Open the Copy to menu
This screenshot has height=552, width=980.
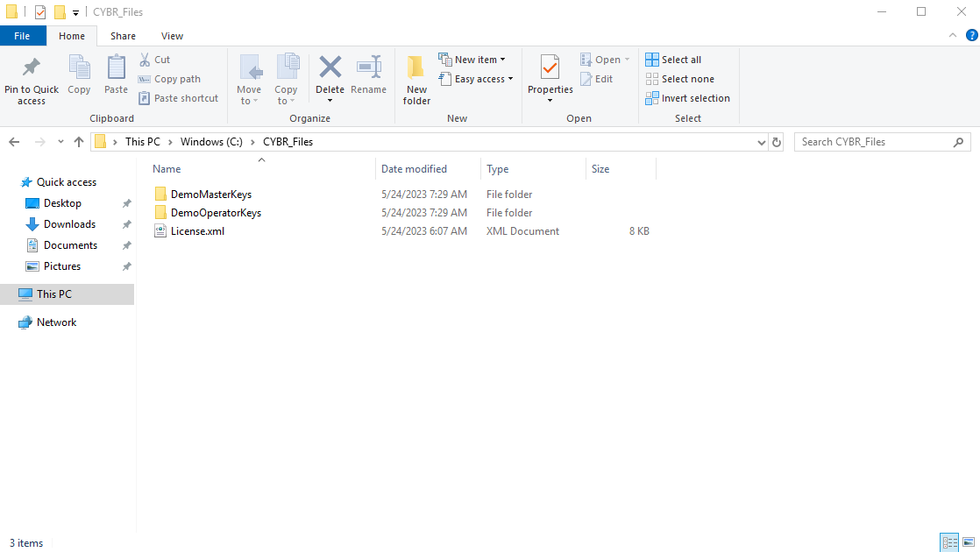(x=287, y=80)
